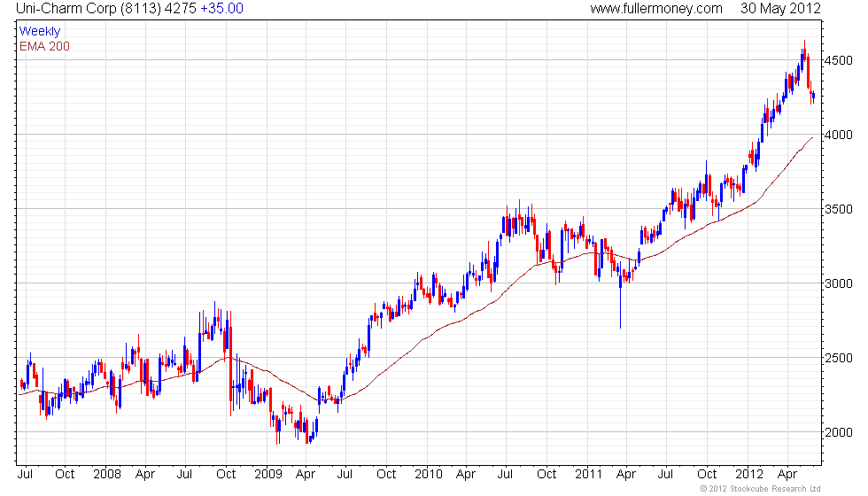The height and width of the screenshot is (496, 868).
Task: Select the 2011 year marker on time axis
Action: [589, 474]
